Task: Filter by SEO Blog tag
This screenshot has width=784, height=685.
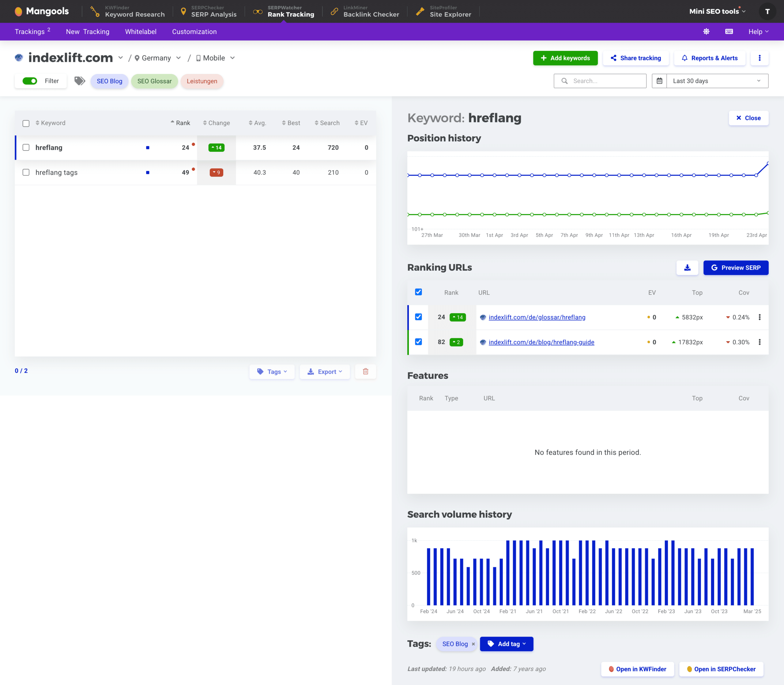Action: tap(109, 81)
